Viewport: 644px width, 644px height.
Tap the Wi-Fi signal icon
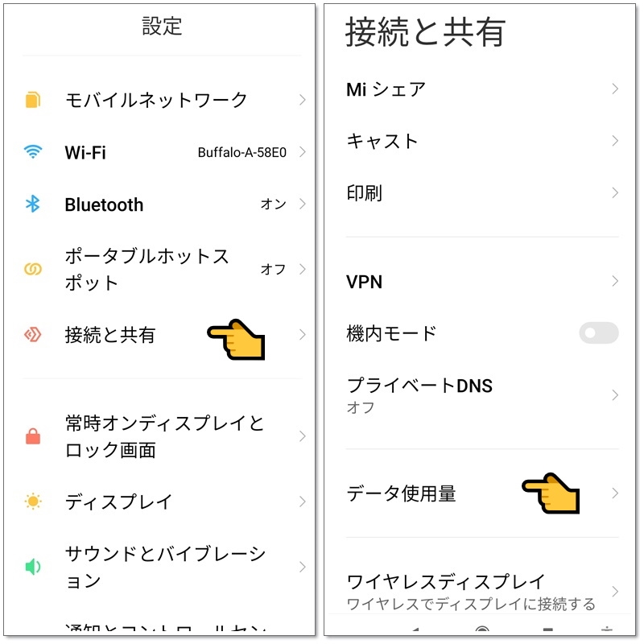pyautogui.click(x=32, y=152)
